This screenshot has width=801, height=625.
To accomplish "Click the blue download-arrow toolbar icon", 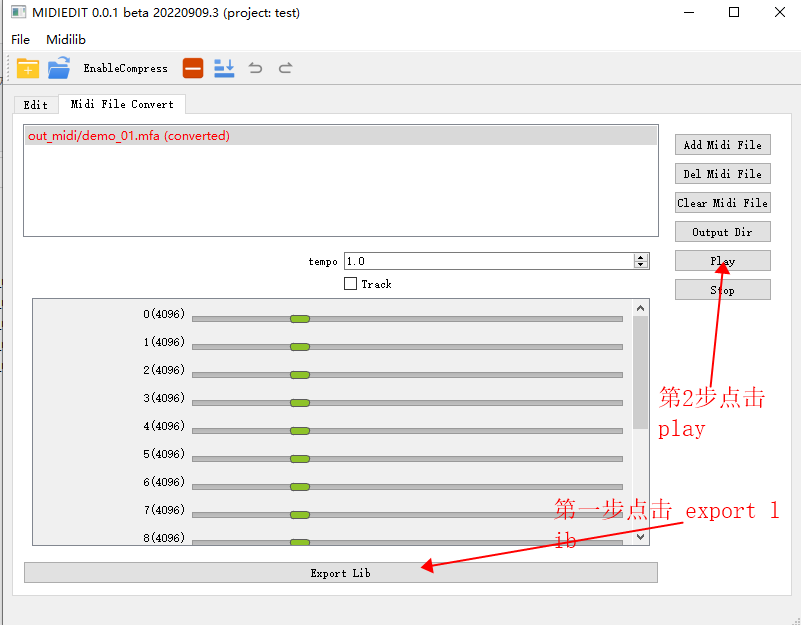I will (224, 68).
